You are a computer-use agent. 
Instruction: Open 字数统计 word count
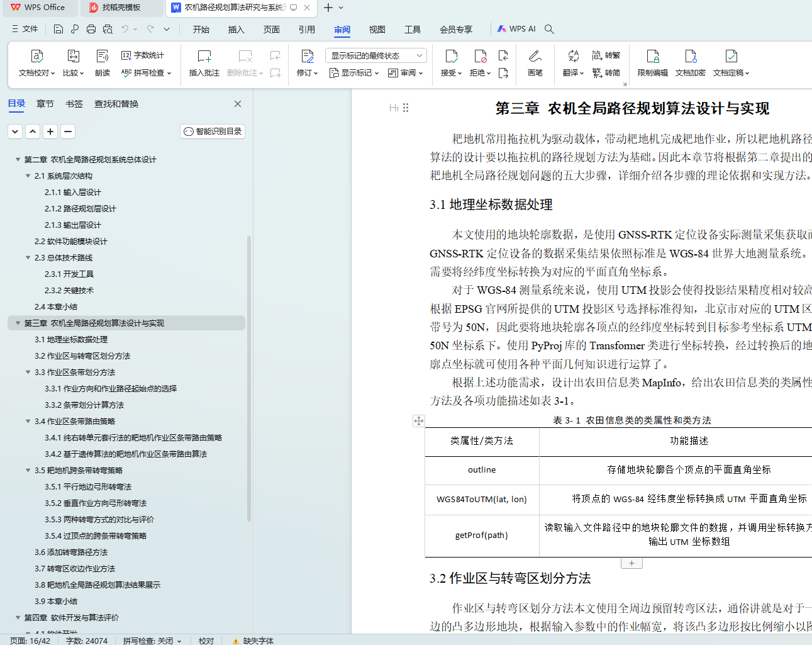point(143,55)
